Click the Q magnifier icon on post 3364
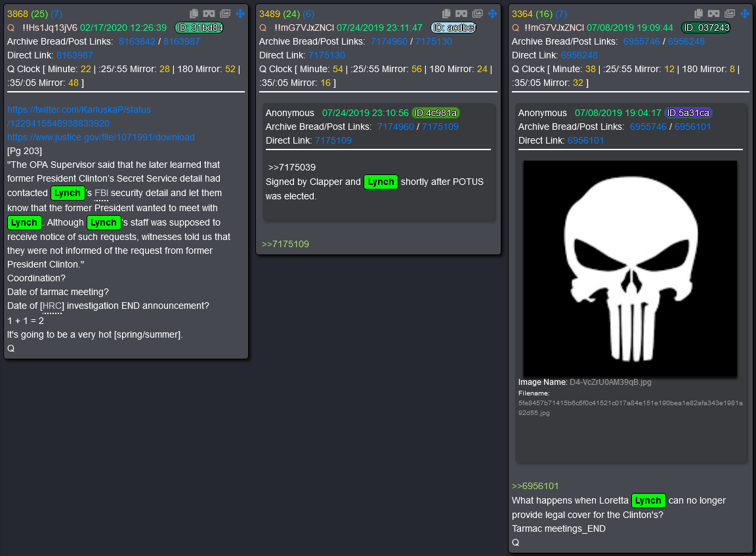The image size is (756, 556). coord(516,28)
